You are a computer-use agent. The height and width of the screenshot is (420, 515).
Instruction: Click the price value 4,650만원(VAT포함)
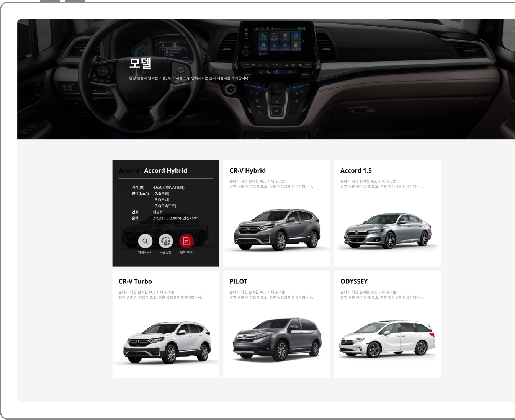(168, 188)
